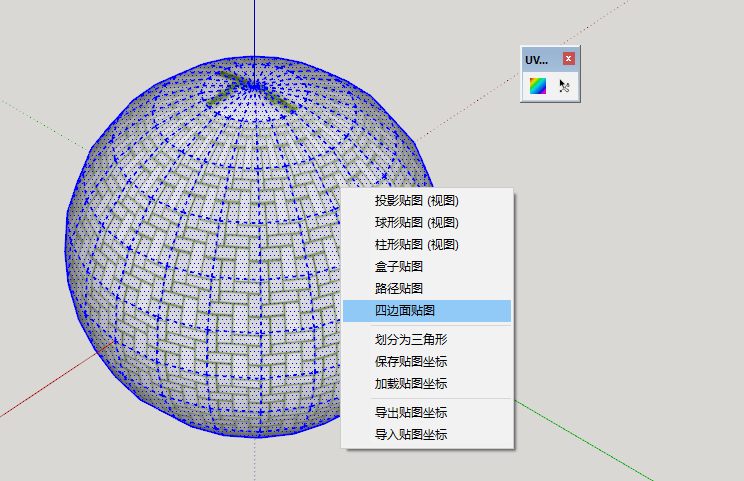Image resolution: width=744 pixels, height=481 pixels.
Task: Select 导出贴图坐标 export entry
Action: [x=411, y=413]
